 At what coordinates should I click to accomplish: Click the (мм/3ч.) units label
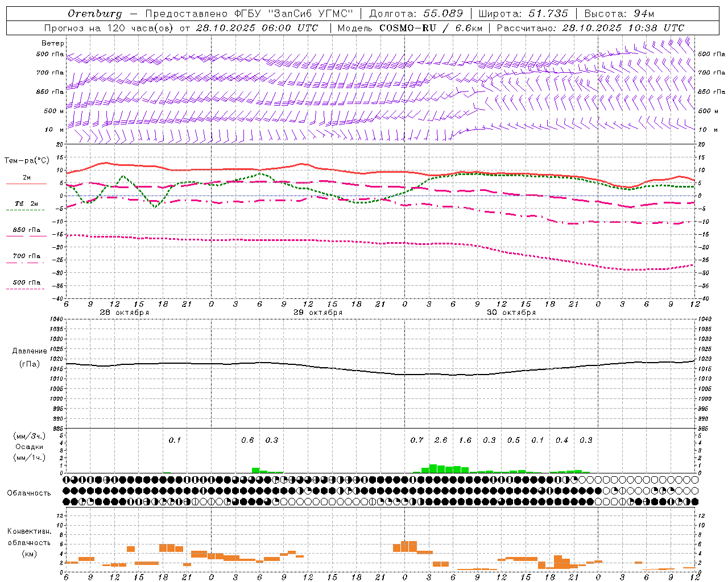[x=29, y=436]
